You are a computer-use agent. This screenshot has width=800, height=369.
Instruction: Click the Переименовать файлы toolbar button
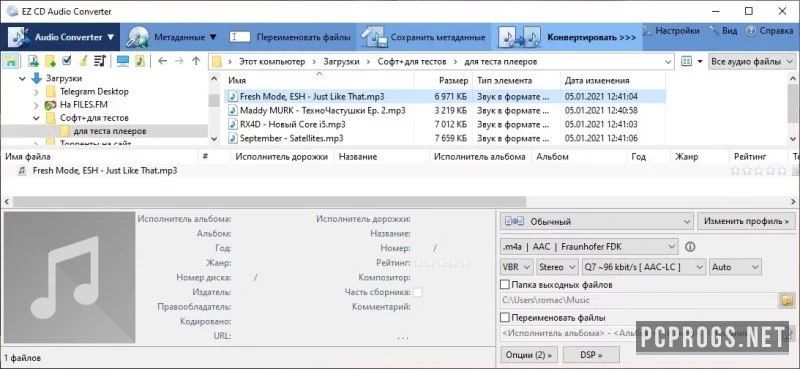[x=290, y=37]
